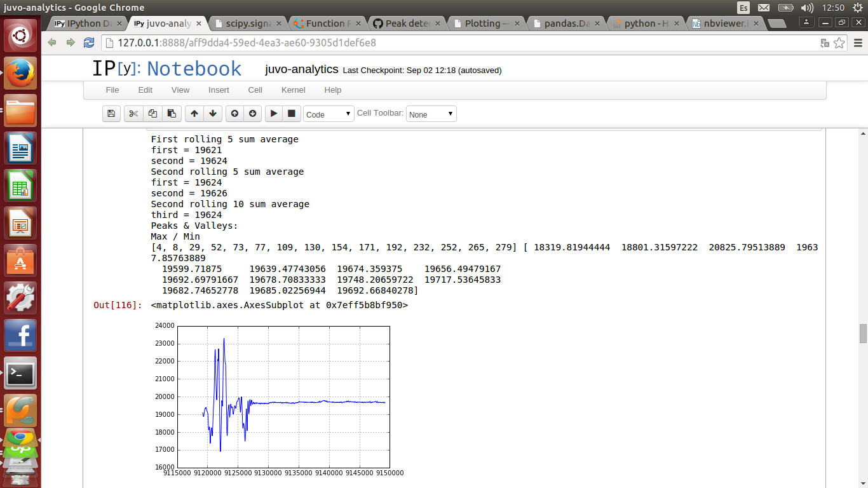
Task: Click the copy cell icon
Action: coord(153,114)
